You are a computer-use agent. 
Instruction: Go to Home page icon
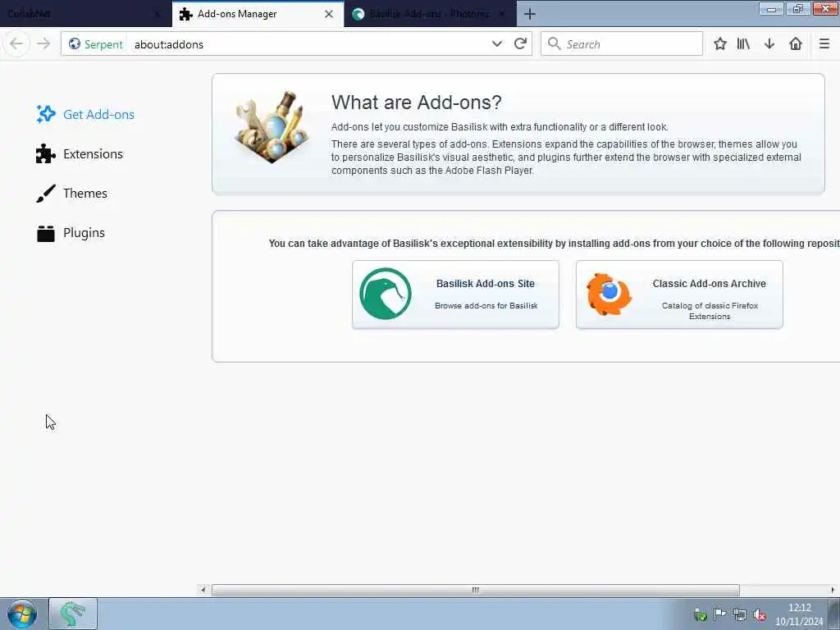[796, 44]
